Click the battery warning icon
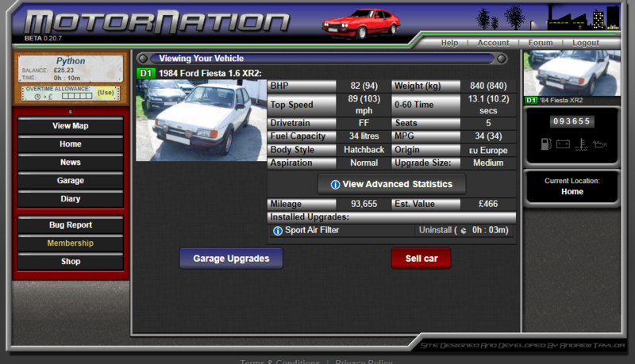 (564, 145)
